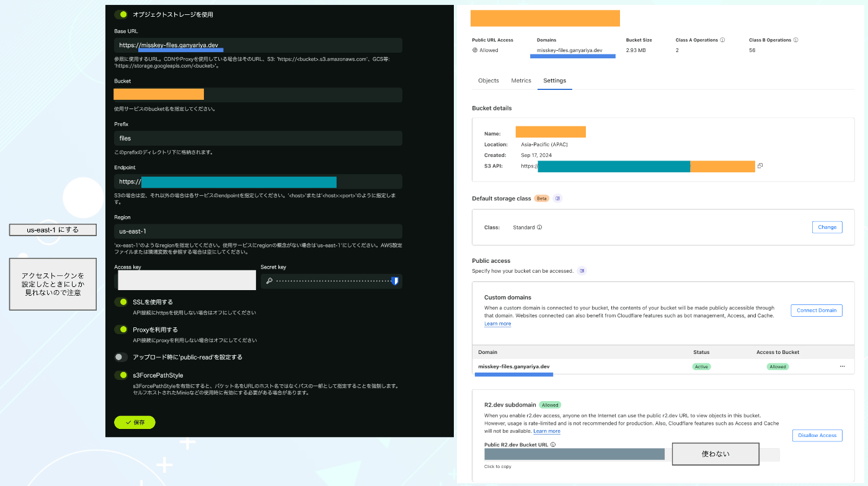Viewport: 868px width, 486px height.
Task: Click the Region field with us-east-1
Action: point(258,231)
